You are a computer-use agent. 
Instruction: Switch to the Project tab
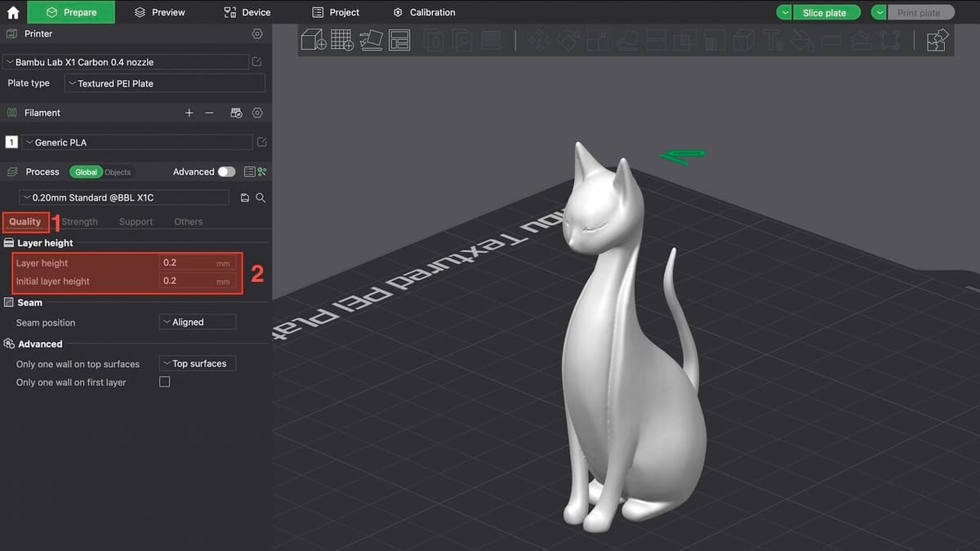(x=336, y=12)
